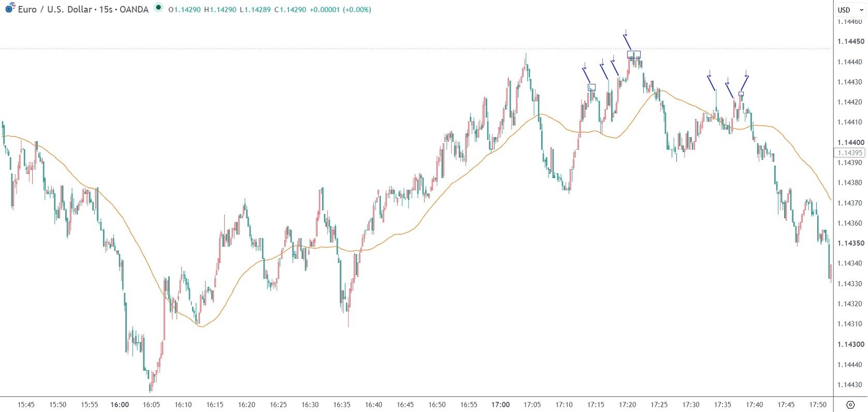This screenshot has height=412, width=868.
Task: Click the 16:35 time axis label
Action: click(x=342, y=405)
